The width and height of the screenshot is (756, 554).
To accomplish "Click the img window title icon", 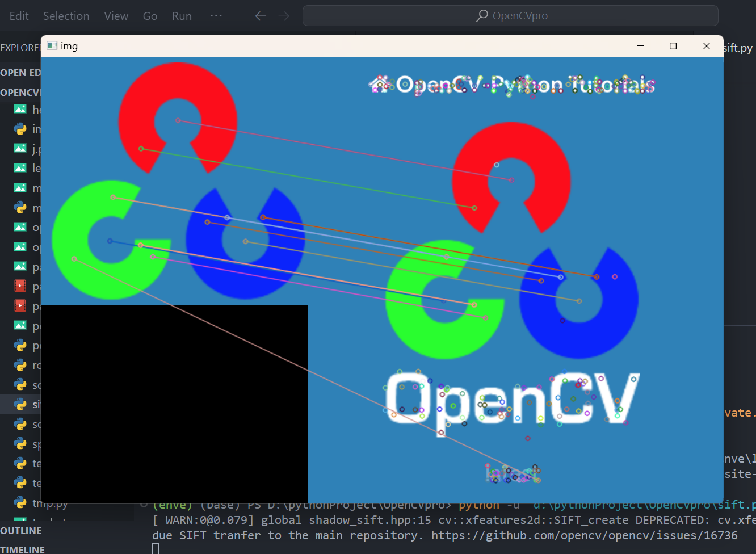I will (x=52, y=46).
